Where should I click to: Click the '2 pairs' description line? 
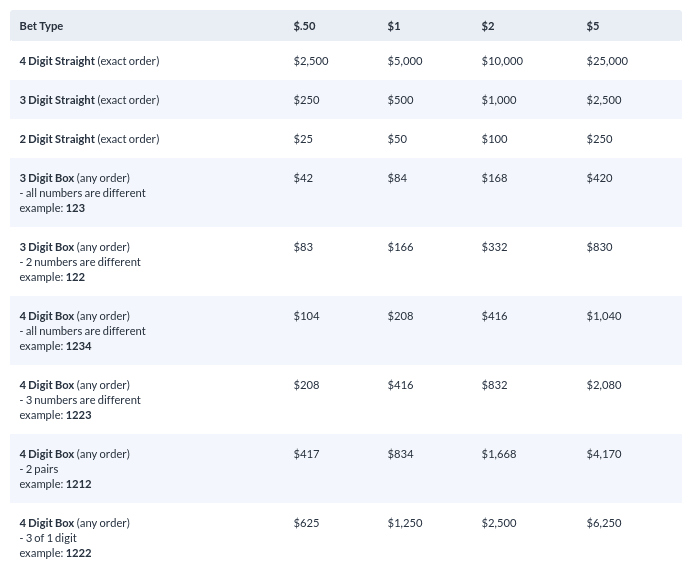point(39,469)
